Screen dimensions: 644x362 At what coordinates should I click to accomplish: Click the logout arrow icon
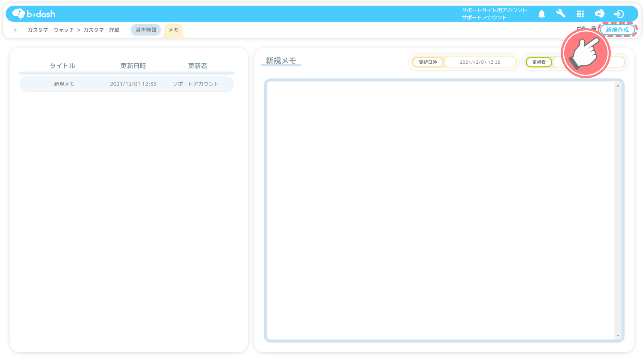click(x=619, y=14)
